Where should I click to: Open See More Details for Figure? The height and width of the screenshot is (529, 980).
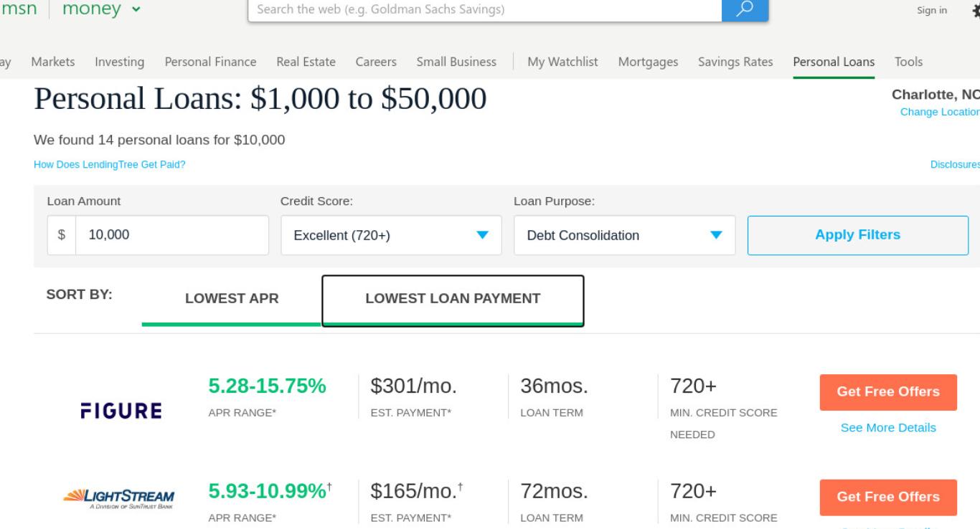point(888,428)
